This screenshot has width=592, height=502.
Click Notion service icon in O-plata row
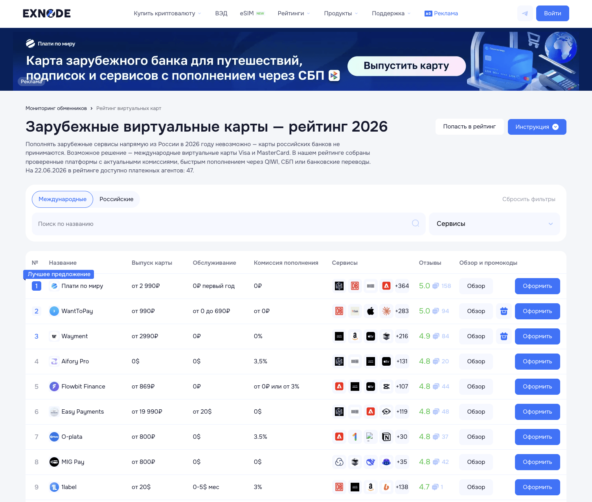[386, 437]
